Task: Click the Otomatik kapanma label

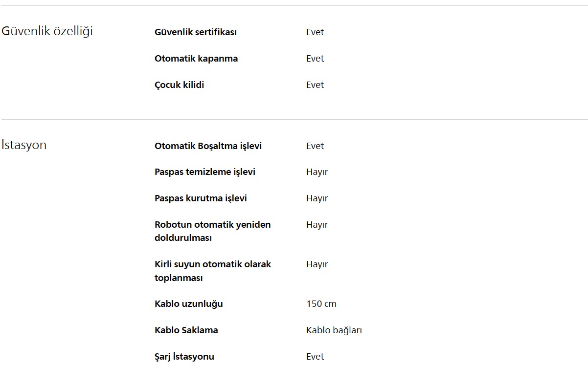Action: pyautogui.click(x=196, y=59)
